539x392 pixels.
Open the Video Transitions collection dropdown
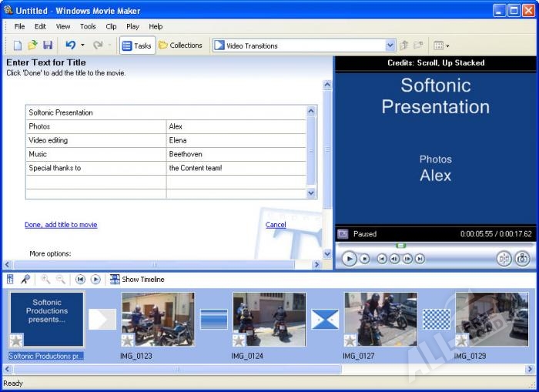click(390, 45)
